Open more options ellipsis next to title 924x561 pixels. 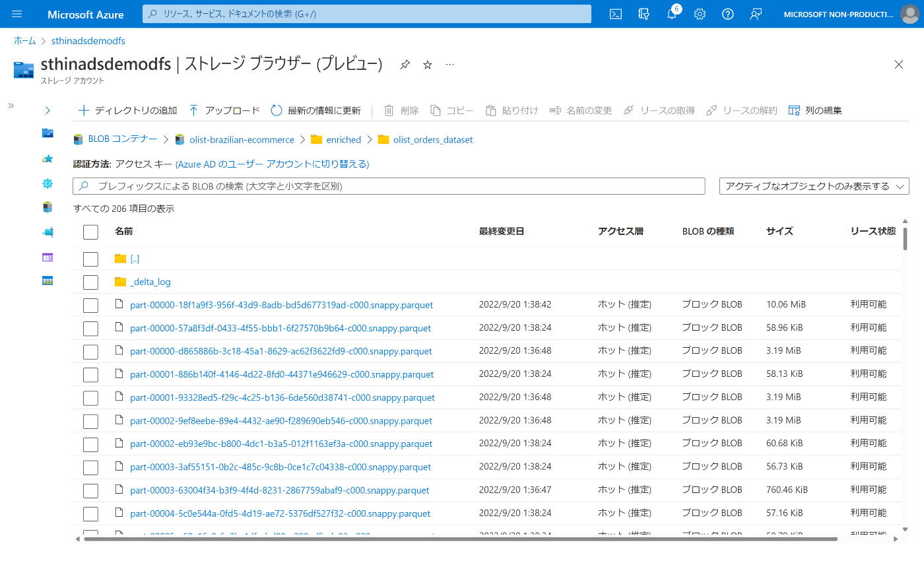pos(450,65)
